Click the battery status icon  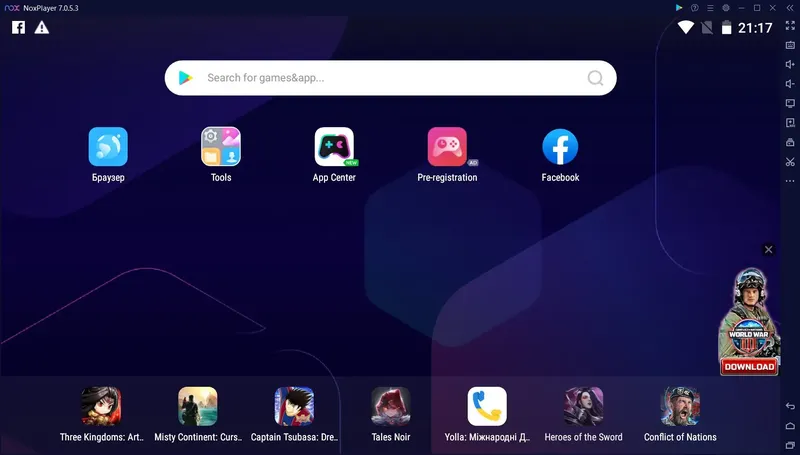coord(727,28)
